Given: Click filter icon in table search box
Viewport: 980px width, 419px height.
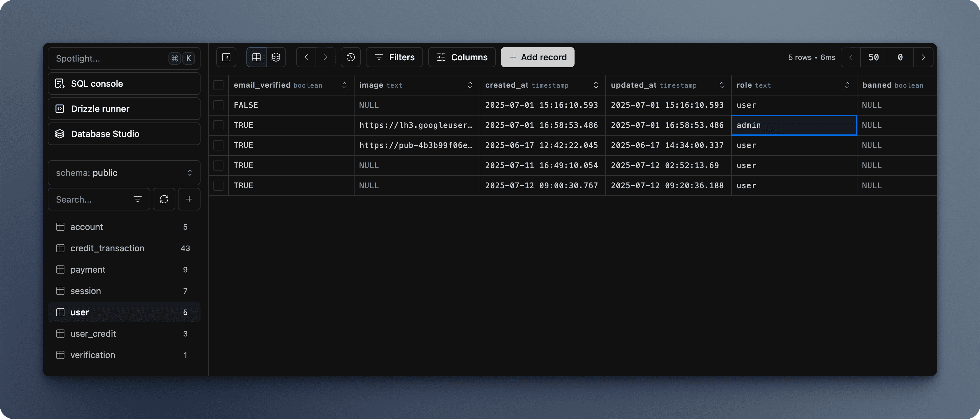Looking at the screenshot, I should coord(137,199).
